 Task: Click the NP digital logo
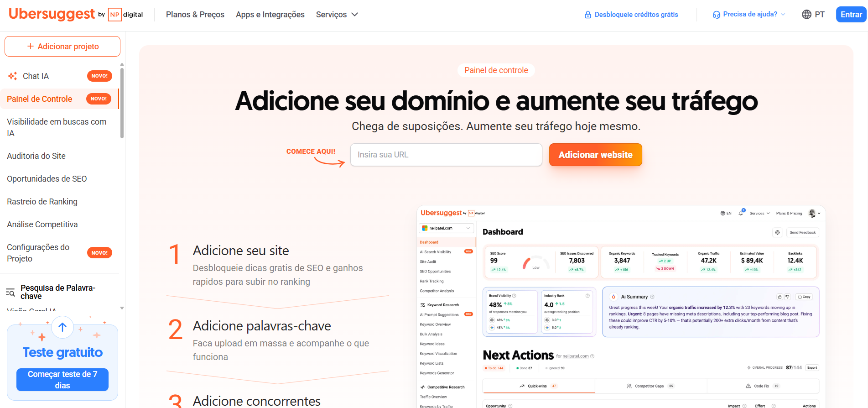coord(125,15)
